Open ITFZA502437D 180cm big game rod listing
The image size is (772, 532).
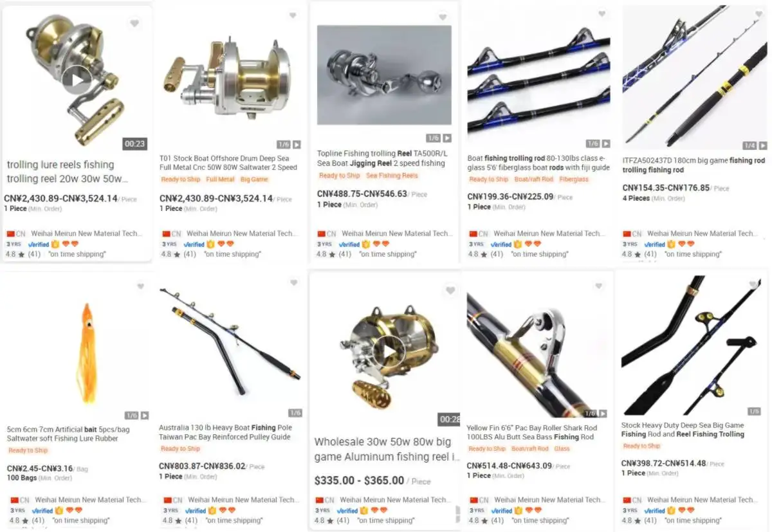click(694, 165)
